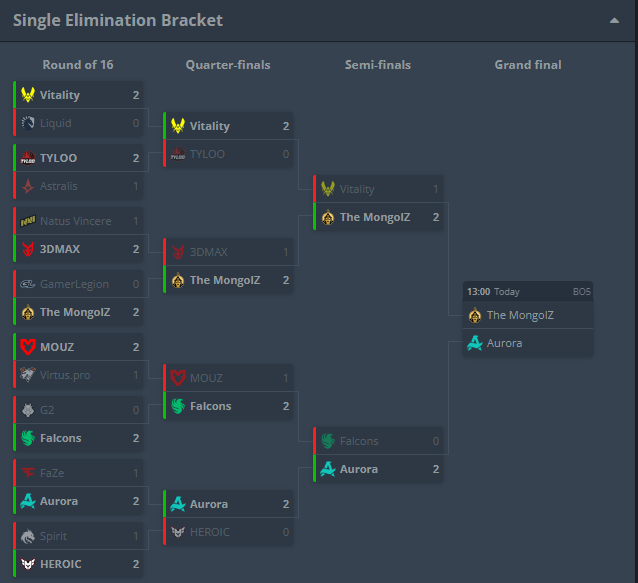
Task: Click Liquid team logo
Action: [28, 123]
